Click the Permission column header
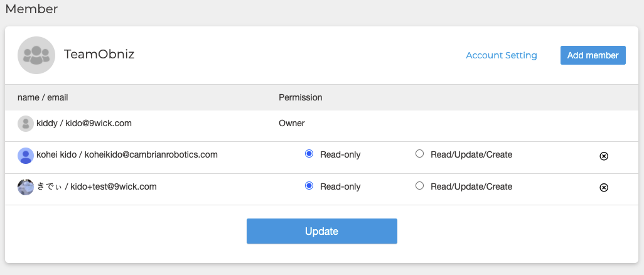Viewport: 644px width, 275px height. (x=300, y=97)
